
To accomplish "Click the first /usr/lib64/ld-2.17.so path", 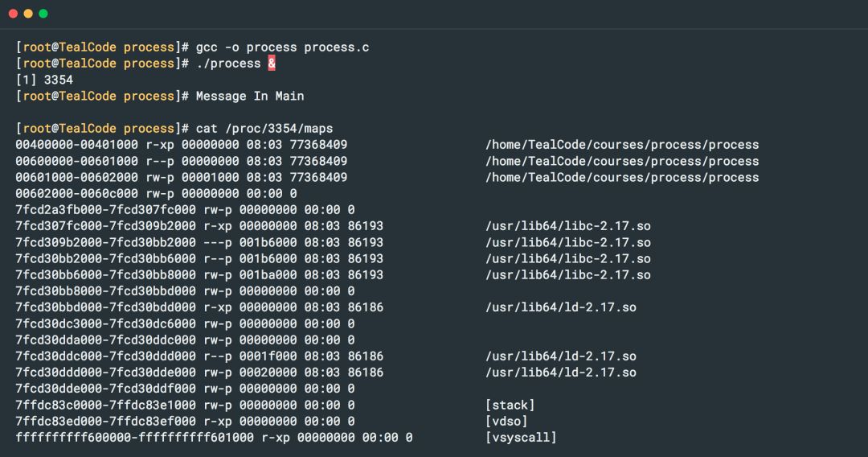I will pos(561,307).
